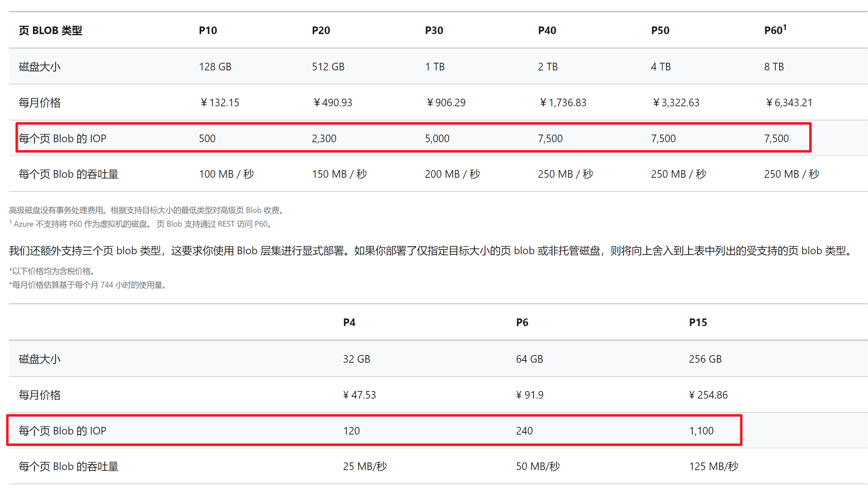Click the P60 price ¥6,343.21
The height and width of the screenshot is (490, 868).
tap(789, 103)
